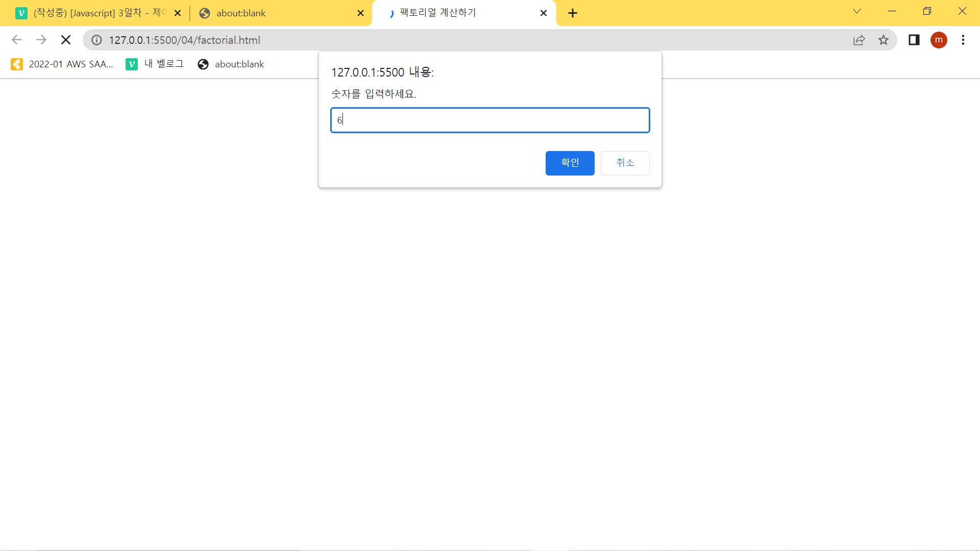Close the 팩토리얼 계산하기 tab
The height and width of the screenshot is (551, 980).
coord(544,13)
